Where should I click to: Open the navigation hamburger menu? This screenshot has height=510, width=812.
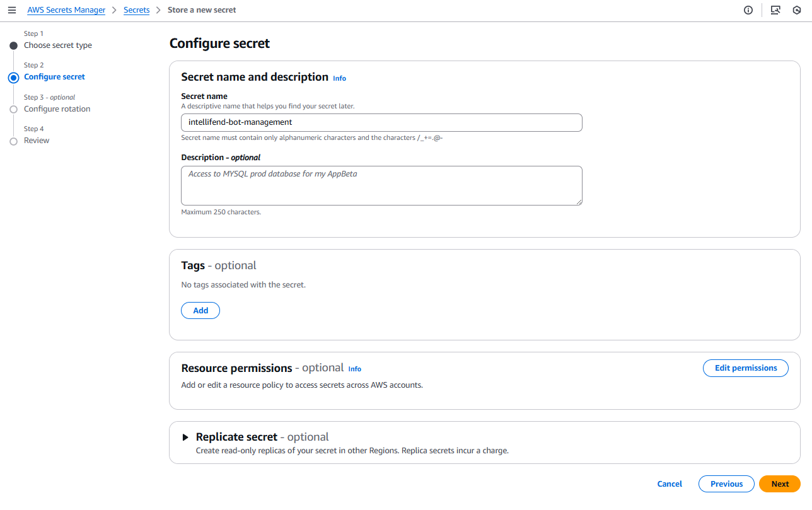click(12, 9)
